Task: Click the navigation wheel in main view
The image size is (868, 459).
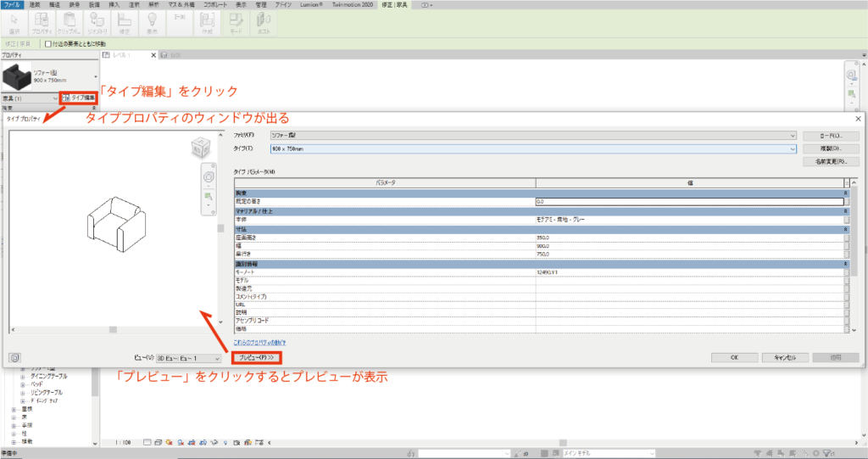Action: coord(851,75)
